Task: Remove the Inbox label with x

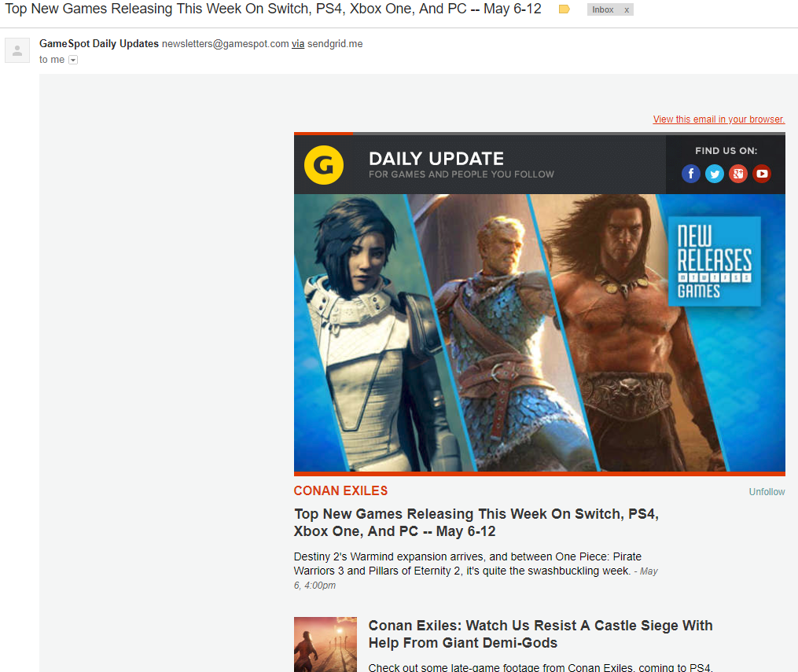Action: click(627, 9)
